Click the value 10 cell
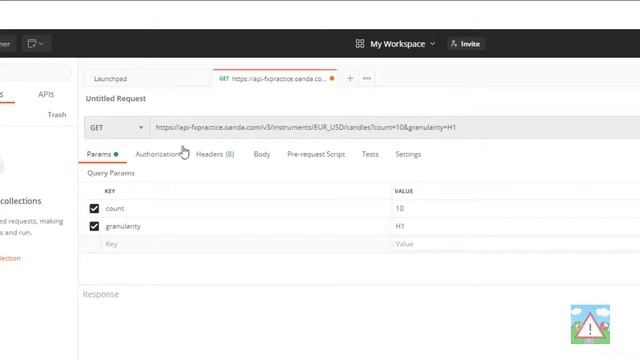This screenshot has width=640, height=360. point(516,209)
